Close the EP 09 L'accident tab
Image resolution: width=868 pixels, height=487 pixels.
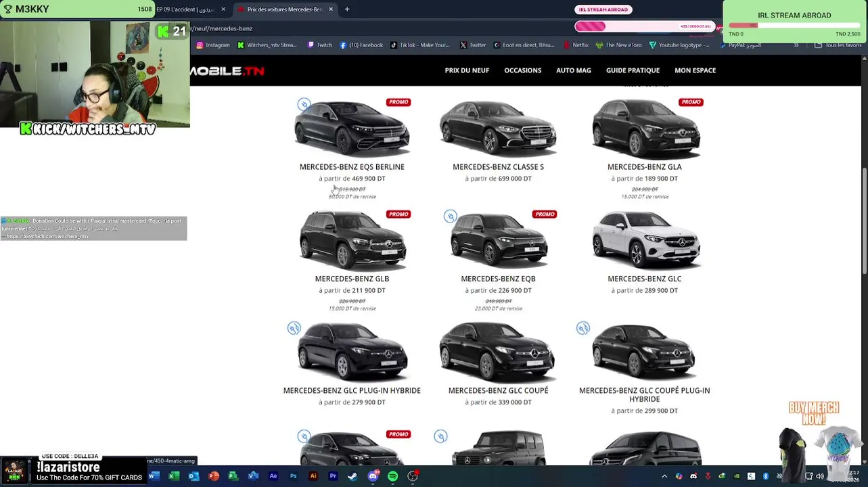(223, 9)
